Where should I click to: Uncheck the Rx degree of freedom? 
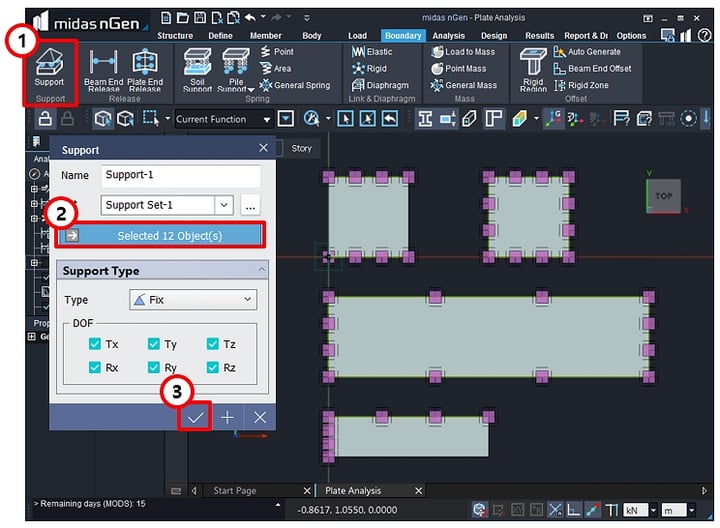[x=95, y=367]
